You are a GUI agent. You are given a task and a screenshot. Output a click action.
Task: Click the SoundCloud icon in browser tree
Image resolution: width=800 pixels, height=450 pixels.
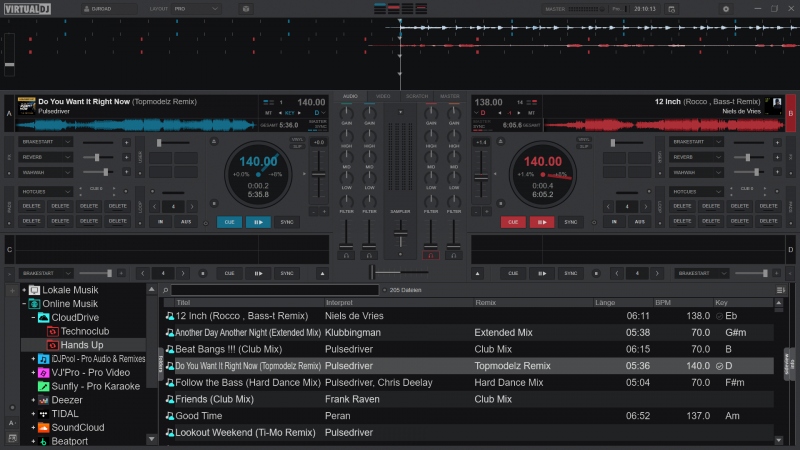43,427
